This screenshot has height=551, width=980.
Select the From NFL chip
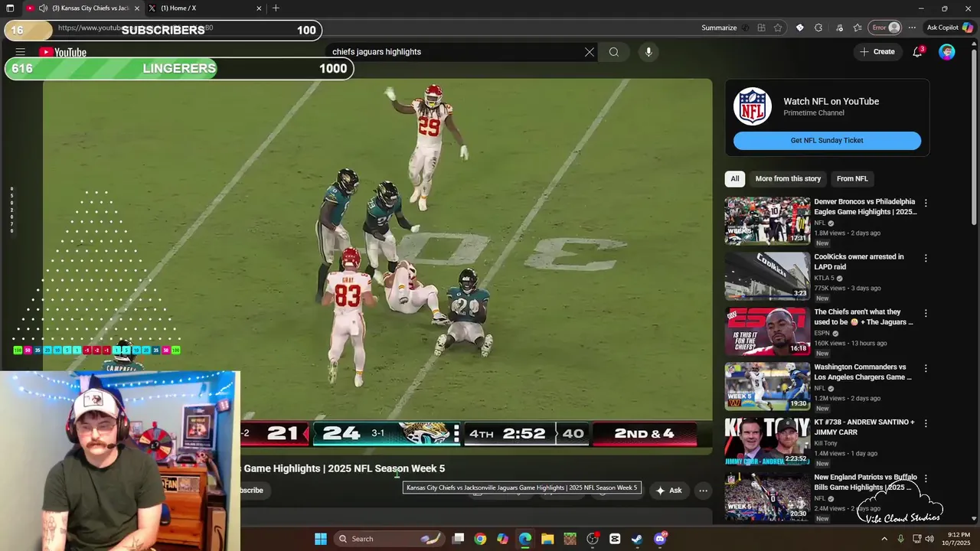(x=852, y=179)
